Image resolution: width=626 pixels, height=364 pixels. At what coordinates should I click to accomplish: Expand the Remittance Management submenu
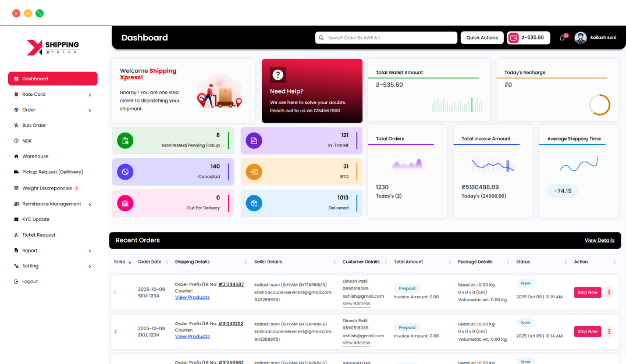coord(90,204)
